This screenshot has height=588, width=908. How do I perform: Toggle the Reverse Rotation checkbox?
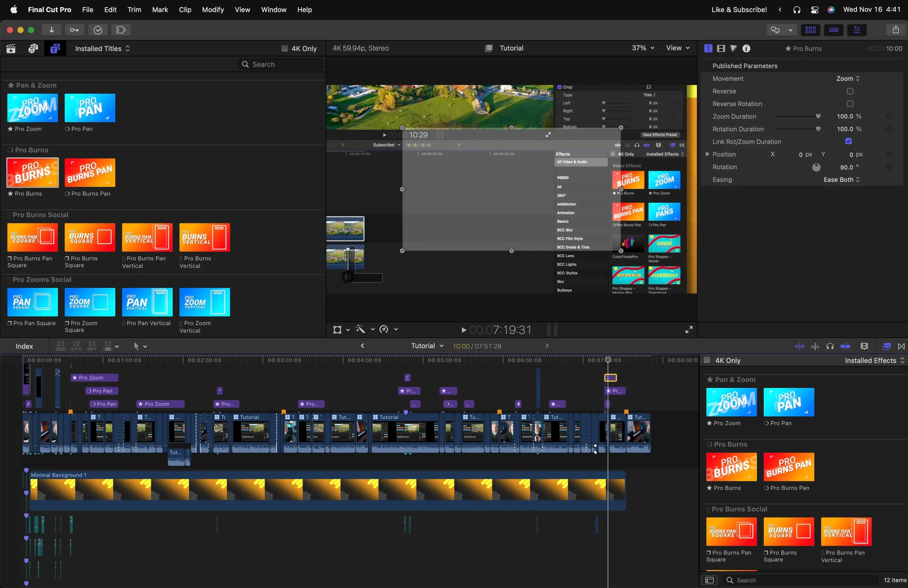click(x=850, y=104)
